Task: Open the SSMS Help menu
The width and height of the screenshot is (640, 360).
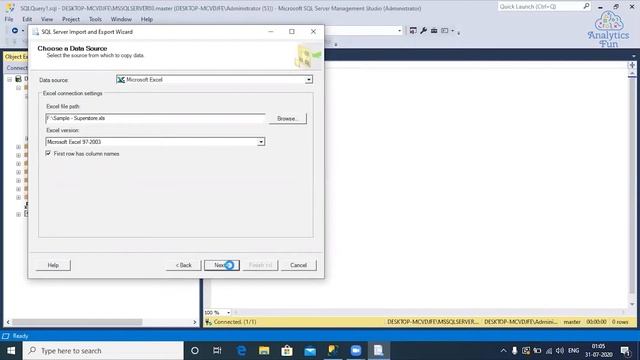Action: 147,19
